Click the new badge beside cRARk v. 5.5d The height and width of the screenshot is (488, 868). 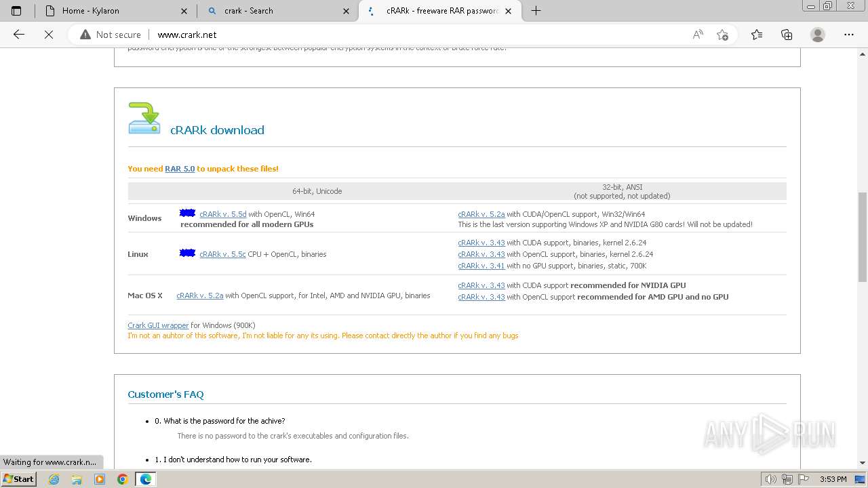pyautogui.click(x=188, y=213)
